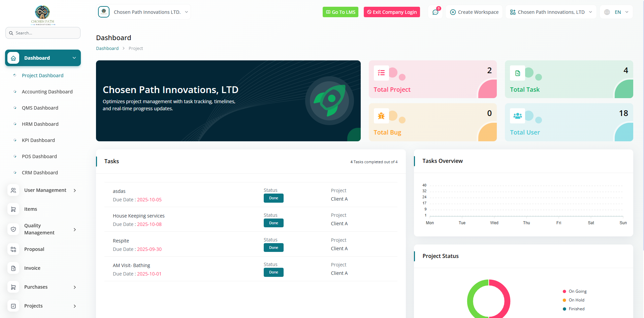Click the User Management people icon
Screen dimensions: 644x318
coord(13,190)
